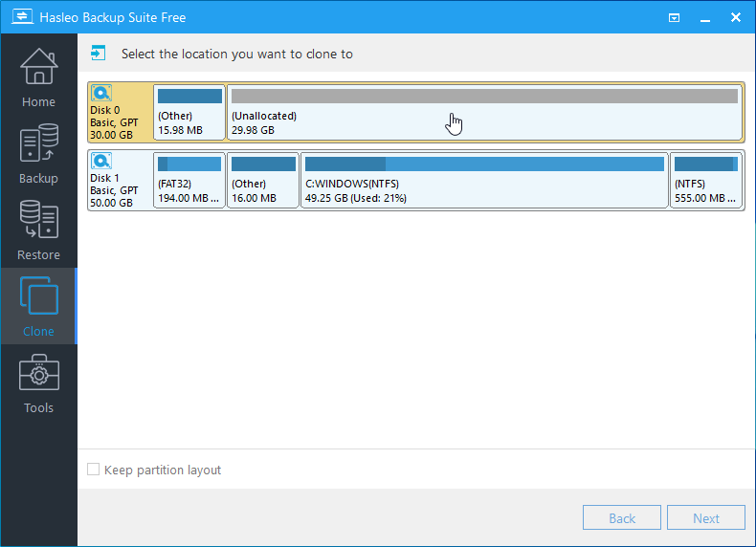756x547 pixels.
Task: Click the Disk 1 drive icon
Action: [x=101, y=161]
